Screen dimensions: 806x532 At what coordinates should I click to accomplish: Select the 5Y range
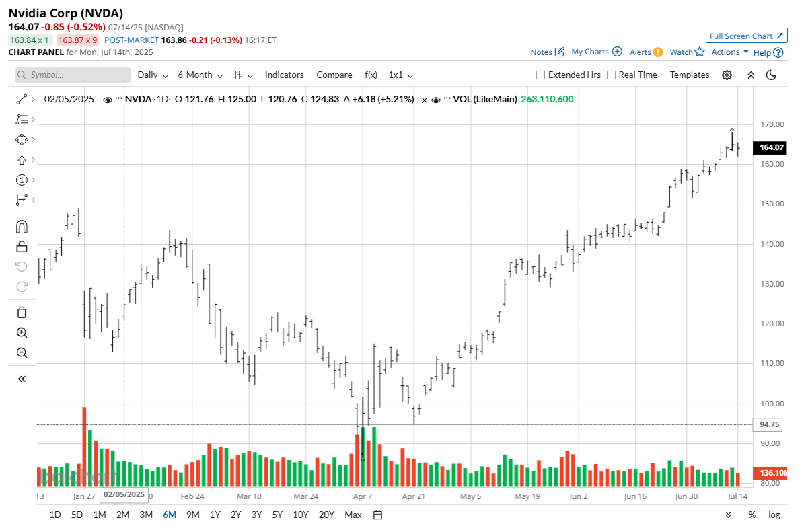278,515
